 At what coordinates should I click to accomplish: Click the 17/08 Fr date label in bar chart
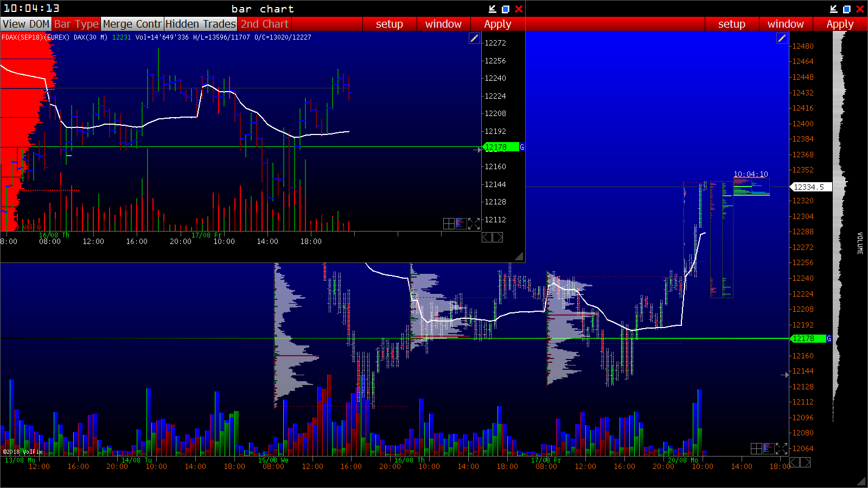pyautogui.click(x=207, y=235)
